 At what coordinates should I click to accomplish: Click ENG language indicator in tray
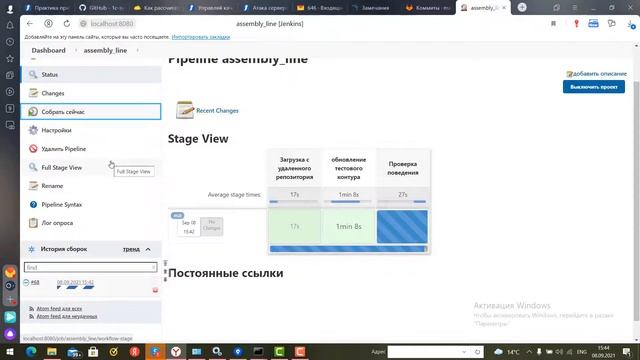coord(582,351)
